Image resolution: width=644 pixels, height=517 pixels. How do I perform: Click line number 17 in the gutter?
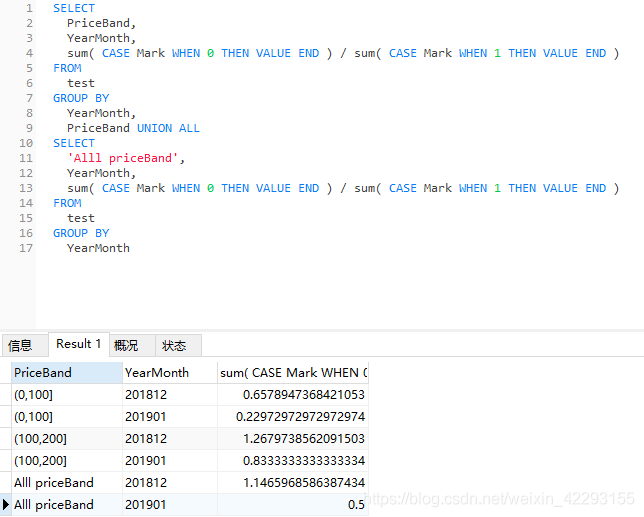(26, 248)
